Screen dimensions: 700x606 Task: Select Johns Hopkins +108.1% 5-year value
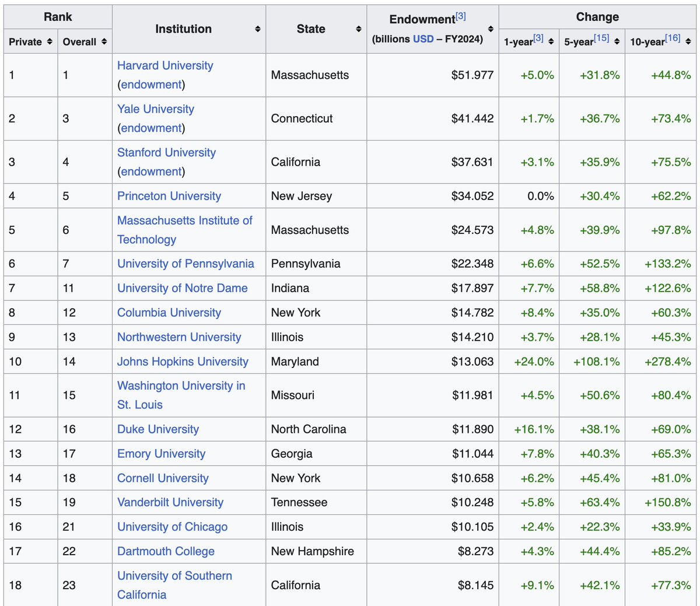[x=592, y=362]
